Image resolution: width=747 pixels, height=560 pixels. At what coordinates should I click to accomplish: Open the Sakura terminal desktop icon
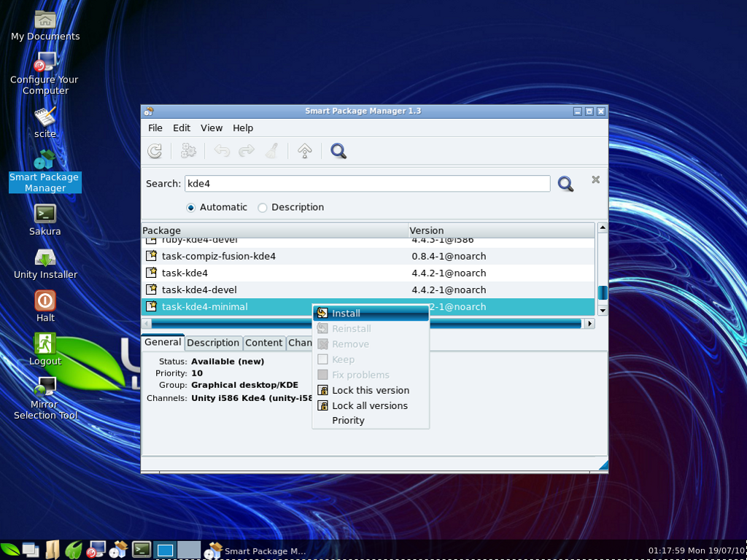[45, 214]
